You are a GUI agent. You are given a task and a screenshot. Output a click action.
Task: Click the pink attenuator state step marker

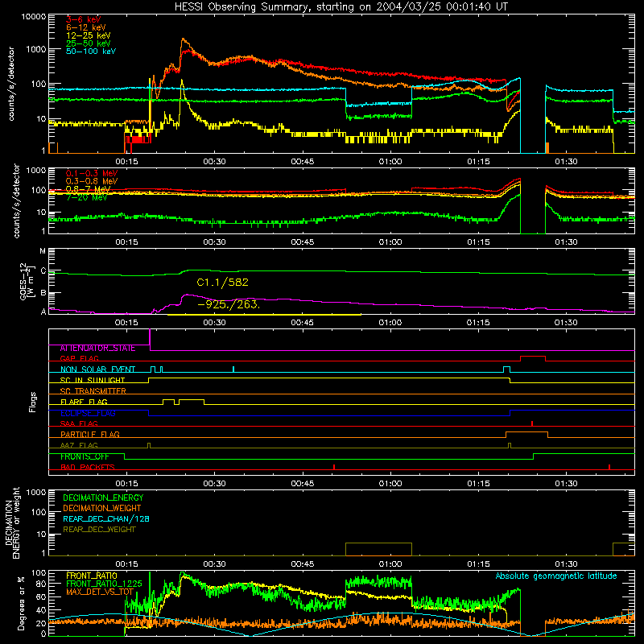pyautogui.click(x=150, y=340)
